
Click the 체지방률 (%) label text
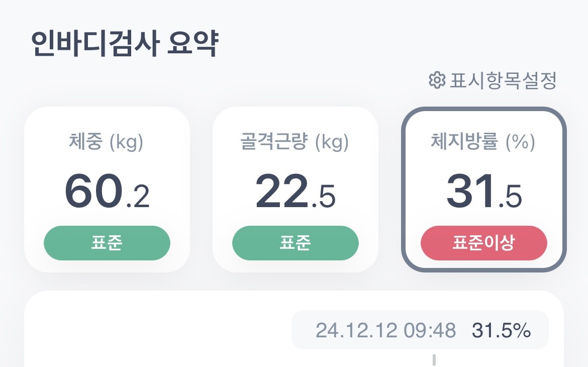(483, 142)
